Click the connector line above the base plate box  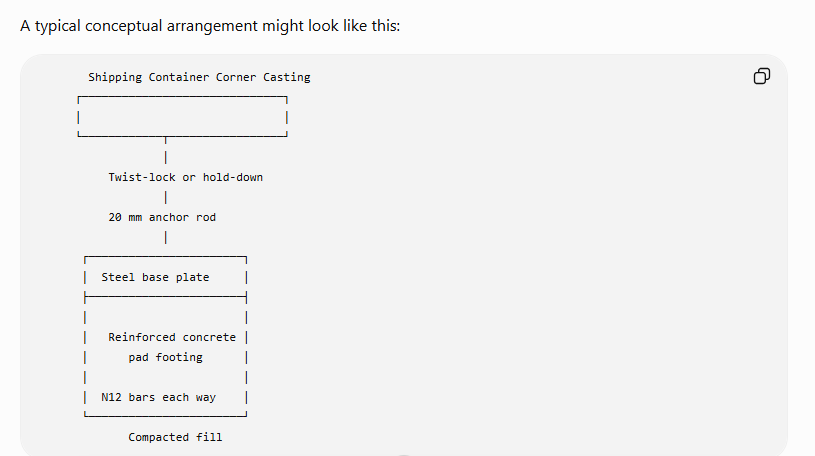(x=165, y=238)
